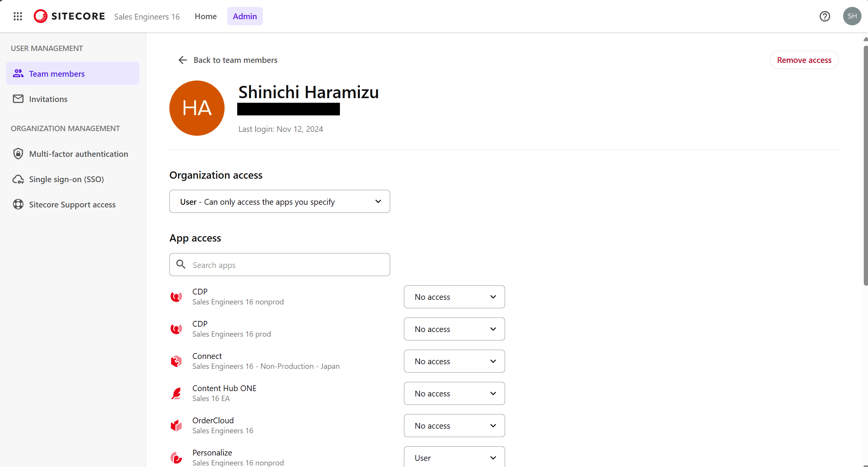Open the SH user avatar menu
868x467 pixels.
tap(852, 16)
